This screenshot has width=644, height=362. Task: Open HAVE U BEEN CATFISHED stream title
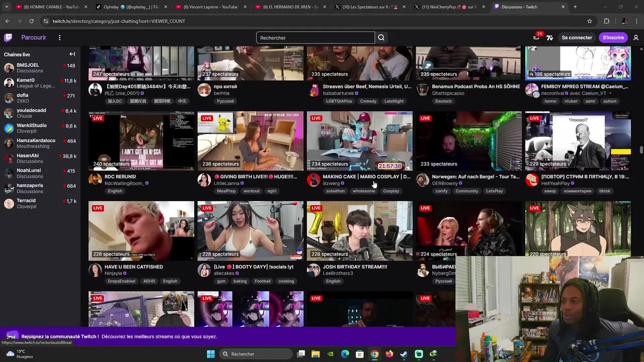(x=134, y=267)
